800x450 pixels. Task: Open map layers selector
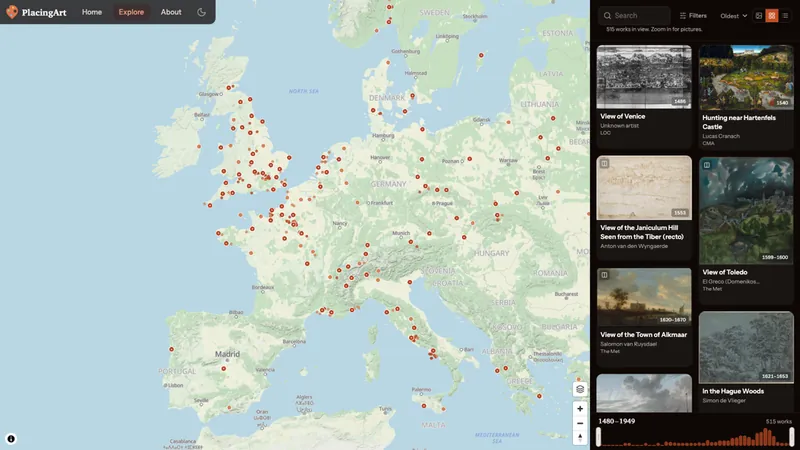(580, 389)
